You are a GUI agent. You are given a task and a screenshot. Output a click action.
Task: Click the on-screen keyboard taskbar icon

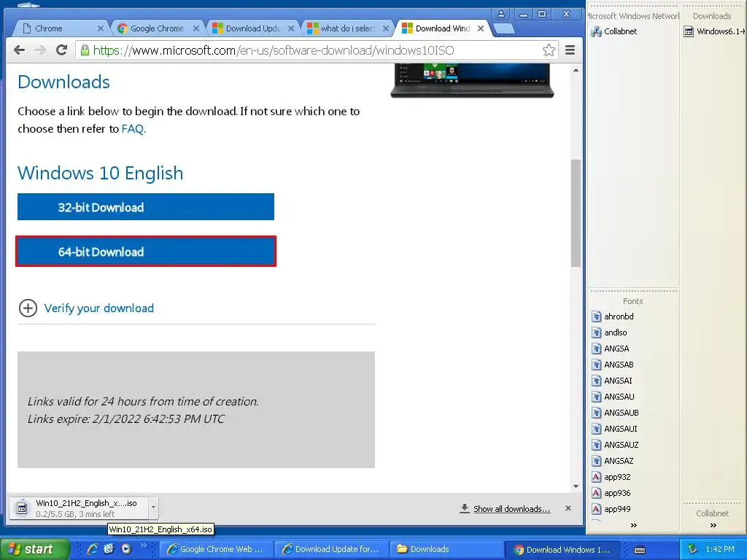pos(640,550)
